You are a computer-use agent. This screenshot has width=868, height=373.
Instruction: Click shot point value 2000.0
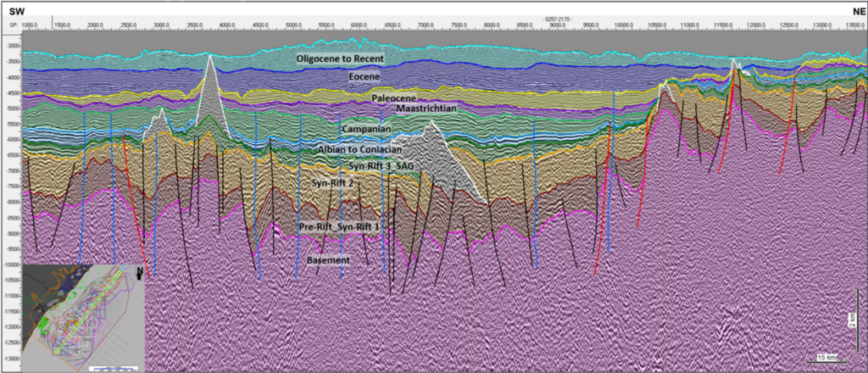coord(96,25)
